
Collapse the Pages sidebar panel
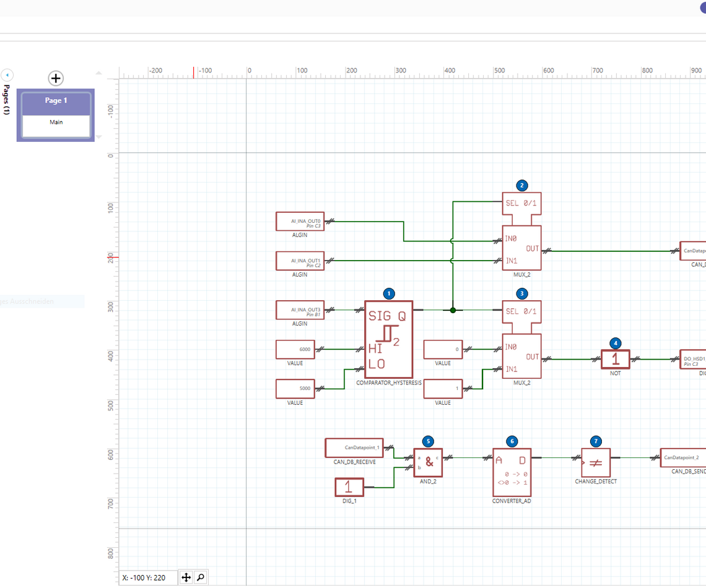tap(7, 74)
